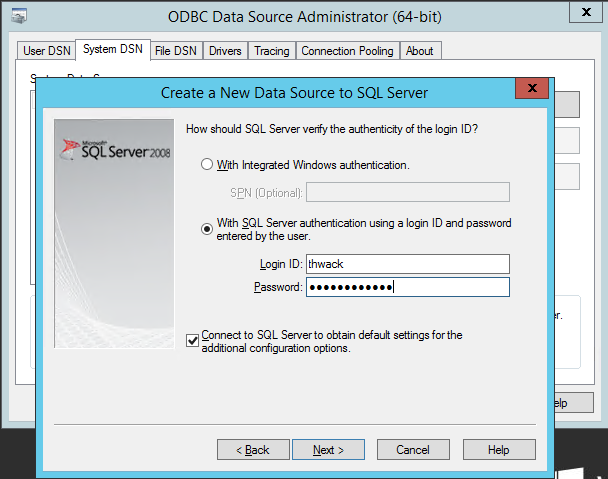Viewport: 608px width, 479px height.
Task: Click the SPN (Optional) field
Action: (x=408, y=192)
